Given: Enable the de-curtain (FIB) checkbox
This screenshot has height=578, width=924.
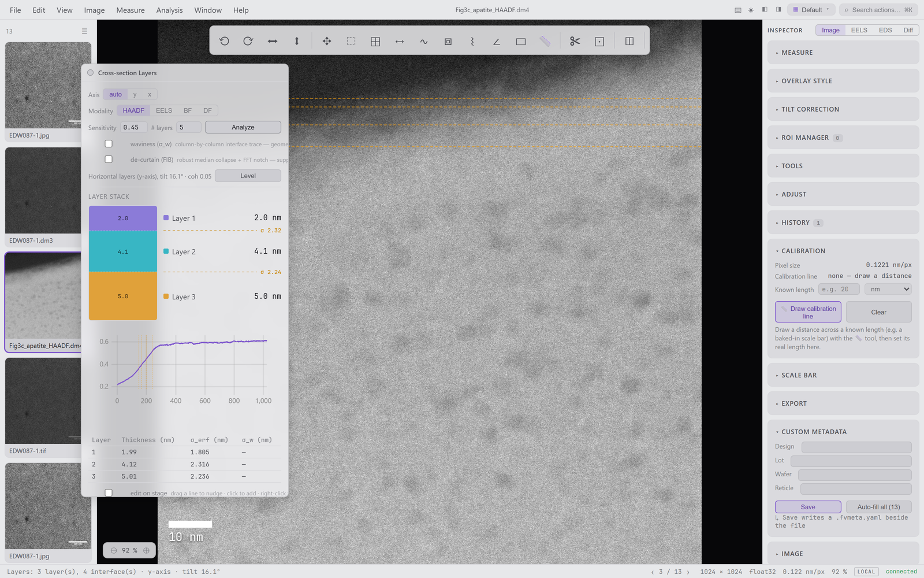Looking at the screenshot, I should click(109, 160).
